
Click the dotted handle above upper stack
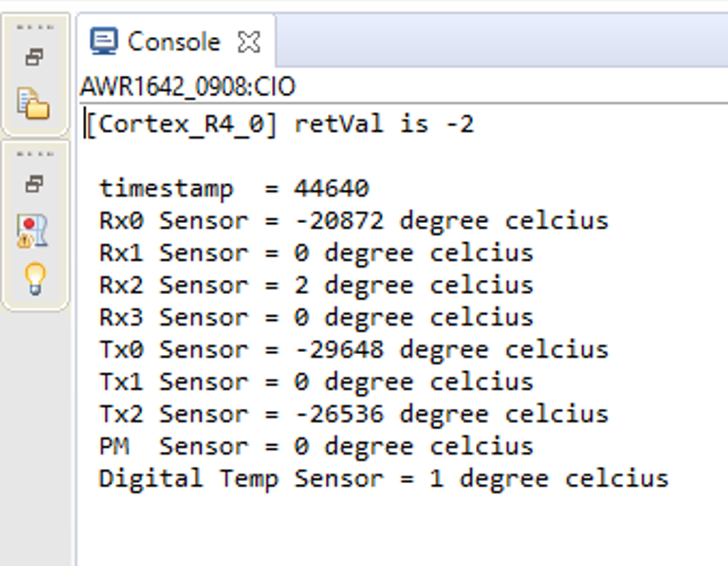coord(35,28)
